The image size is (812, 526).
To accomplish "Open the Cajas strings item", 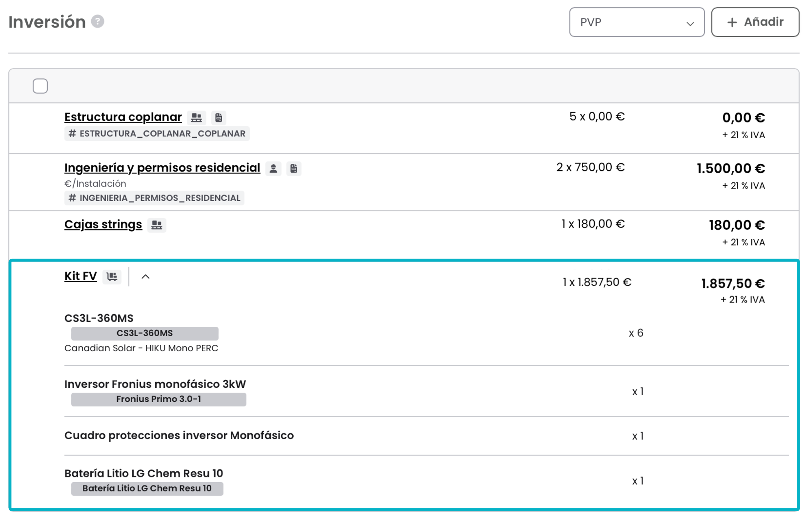I will (x=103, y=225).
